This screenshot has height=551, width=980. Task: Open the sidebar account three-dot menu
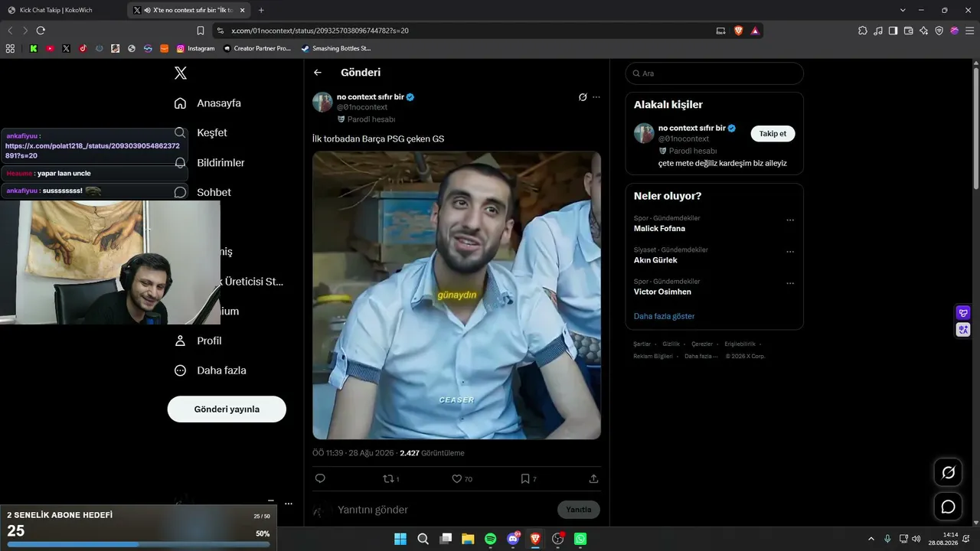click(289, 504)
